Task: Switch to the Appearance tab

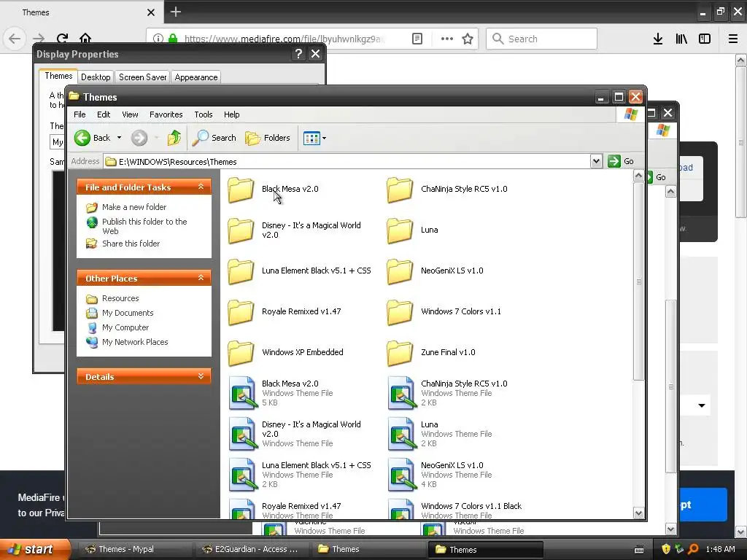Action: click(196, 77)
